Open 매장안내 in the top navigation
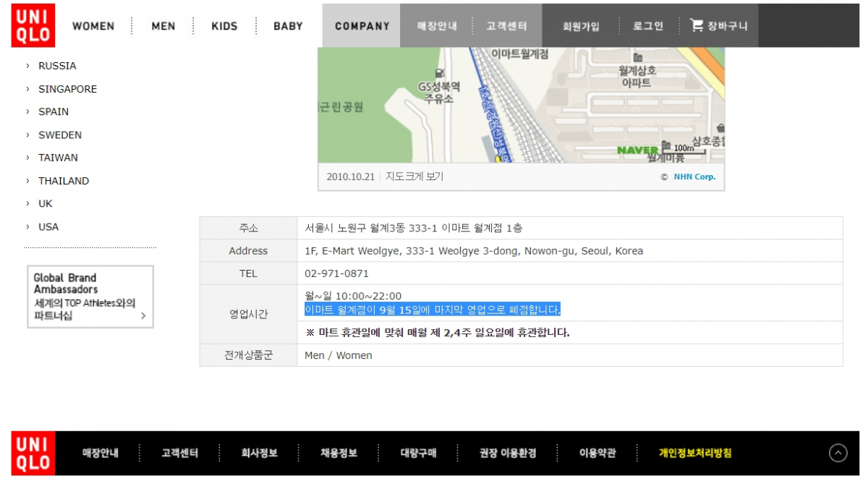 (437, 26)
